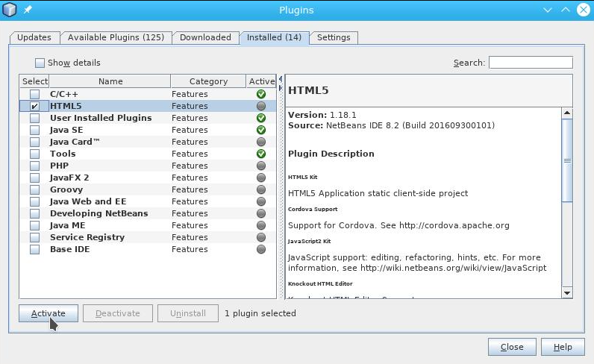Check the JavaFX 2 checkbox
Screen dimensions: 594x364
[x=34, y=178]
